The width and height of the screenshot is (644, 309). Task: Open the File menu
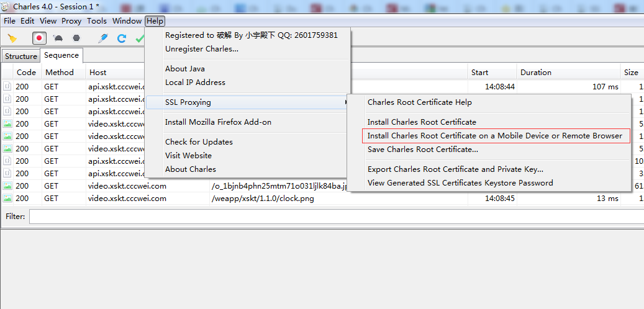pos(9,21)
